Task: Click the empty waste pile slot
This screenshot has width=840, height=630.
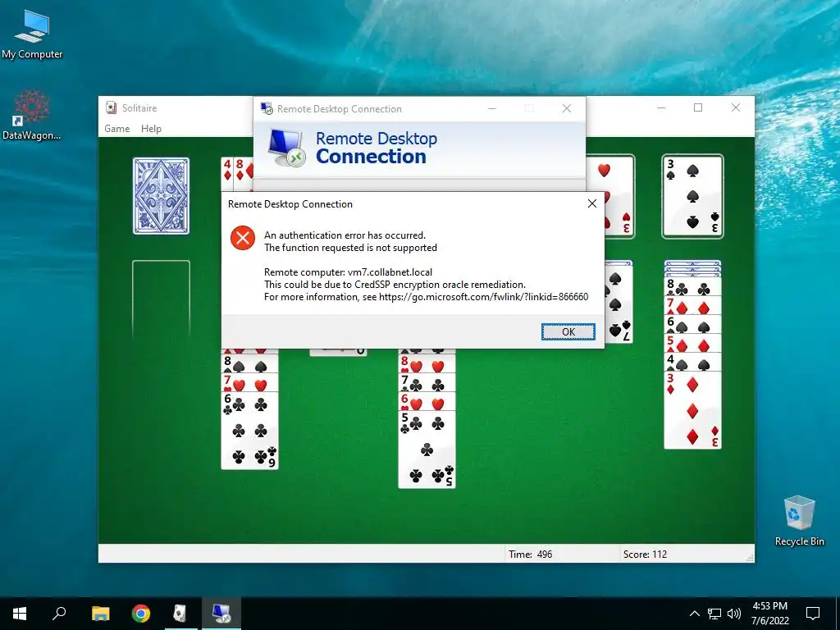Action: click(162, 299)
